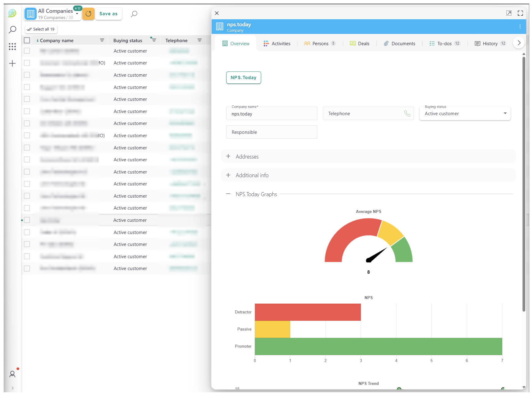Click the Responsible input field

[x=272, y=132]
